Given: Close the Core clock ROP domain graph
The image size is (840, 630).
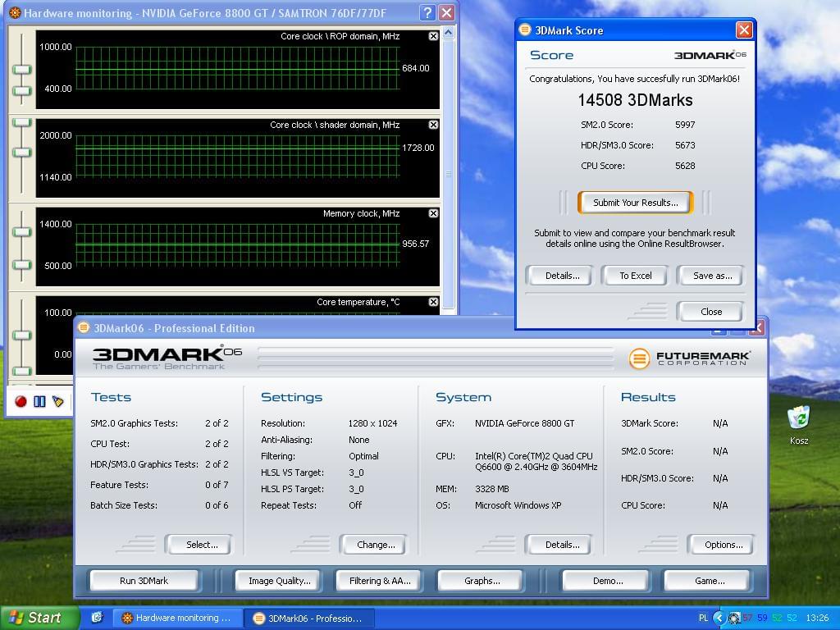Looking at the screenshot, I should point(433,36).
